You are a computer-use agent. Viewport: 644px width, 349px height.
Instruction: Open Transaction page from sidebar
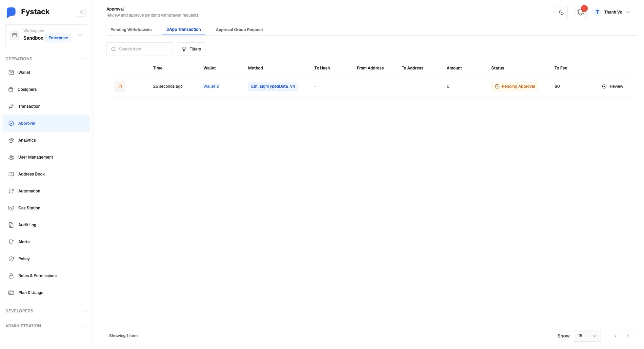[x=46, y=106]
